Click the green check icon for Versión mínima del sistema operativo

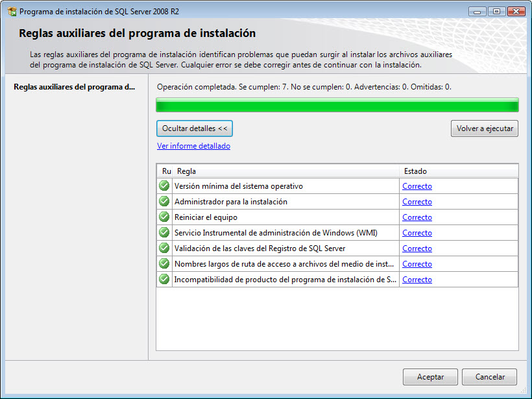coord(164,186)
